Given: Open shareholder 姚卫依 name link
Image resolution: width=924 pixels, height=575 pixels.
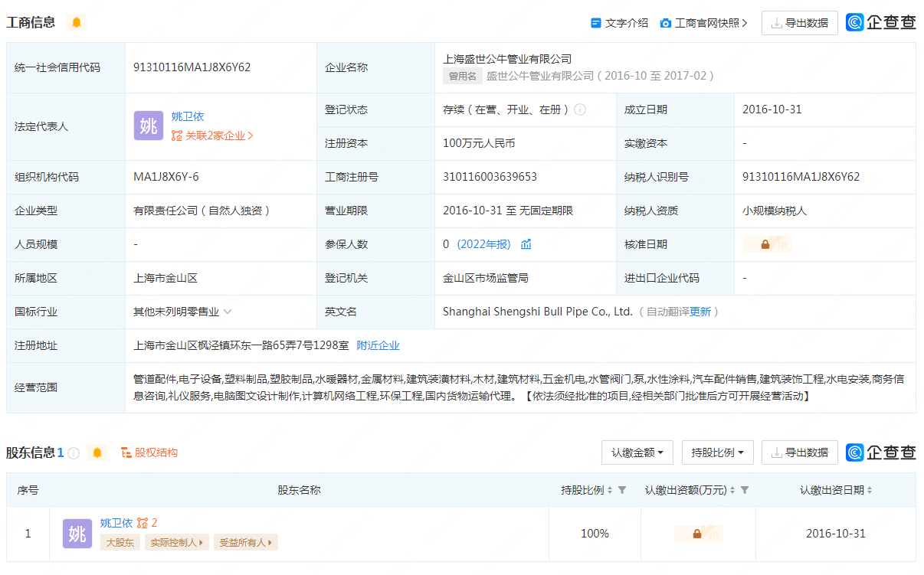Looking at the screenshot, I should point(116,523).
